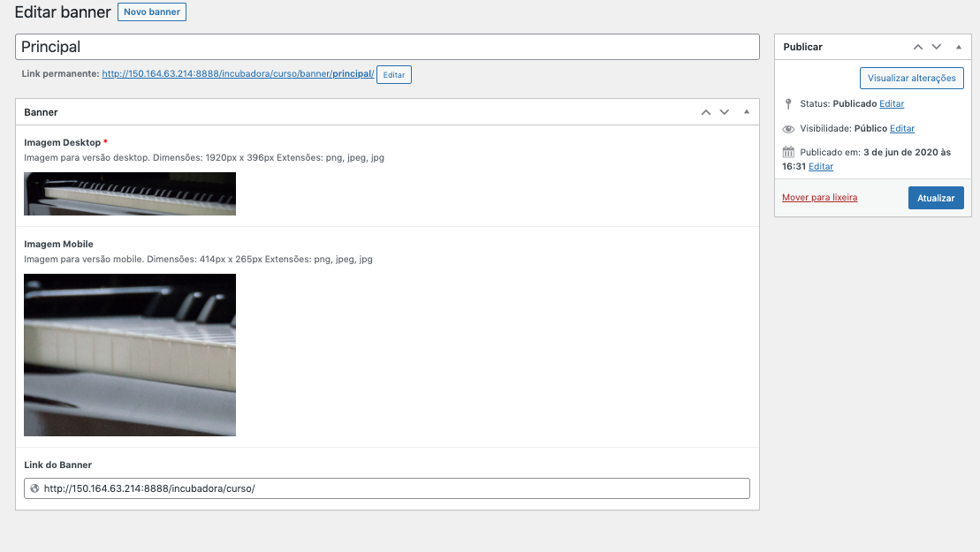Click the move-down chevron in Banner panel
Image resolution: width=980 pixels, height=552 pixels.
[x=725, y=112]
